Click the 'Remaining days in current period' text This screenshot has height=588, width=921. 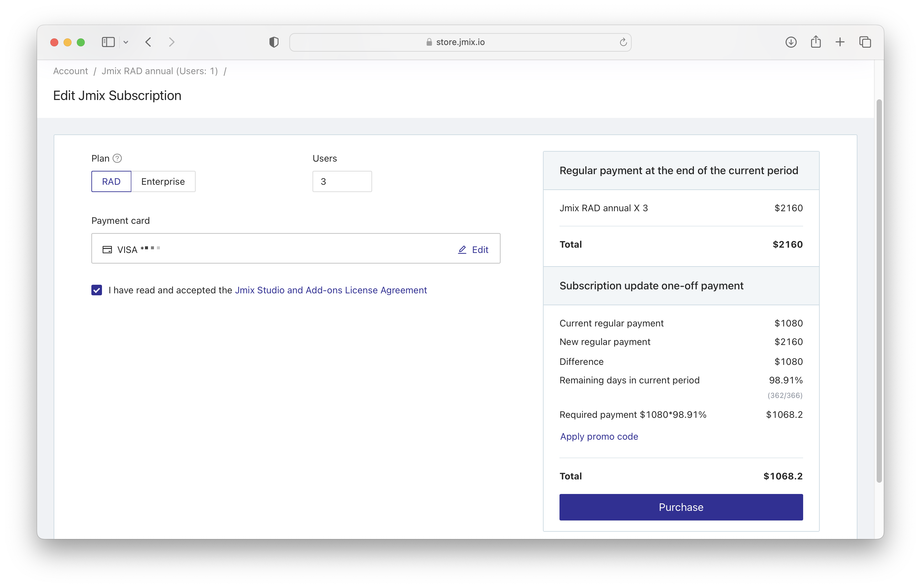click(x=629, y=380)
